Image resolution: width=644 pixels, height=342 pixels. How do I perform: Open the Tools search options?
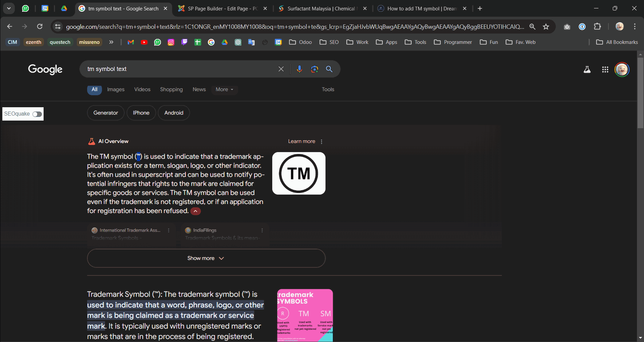pyautogui.click(x=328, y=90)
